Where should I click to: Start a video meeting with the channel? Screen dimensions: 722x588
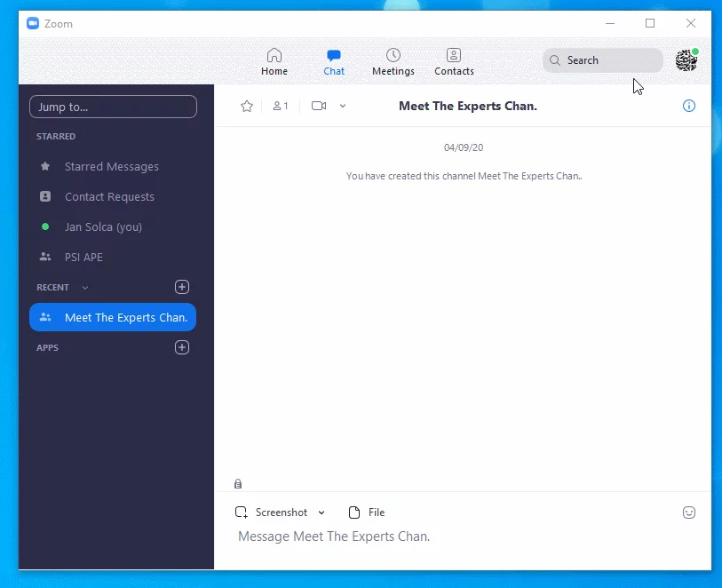pos(319,106)
